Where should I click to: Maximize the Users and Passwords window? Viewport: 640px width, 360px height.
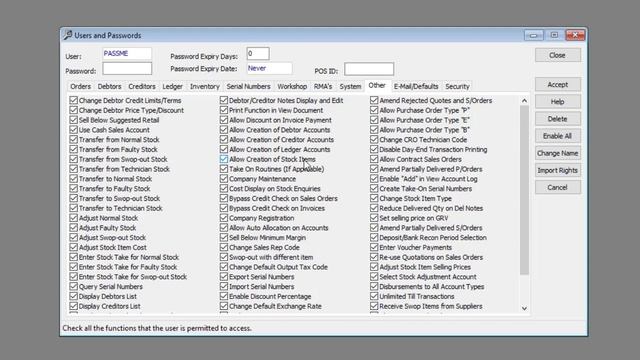click(554, 36)
